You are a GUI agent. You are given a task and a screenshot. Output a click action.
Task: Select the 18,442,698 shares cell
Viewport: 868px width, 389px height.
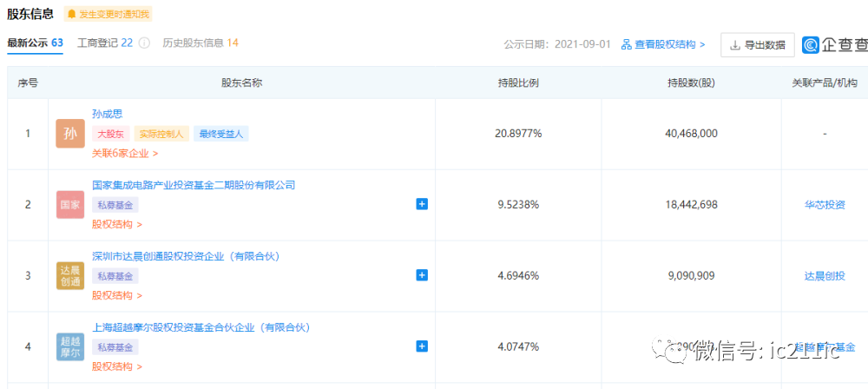[692, 204]
